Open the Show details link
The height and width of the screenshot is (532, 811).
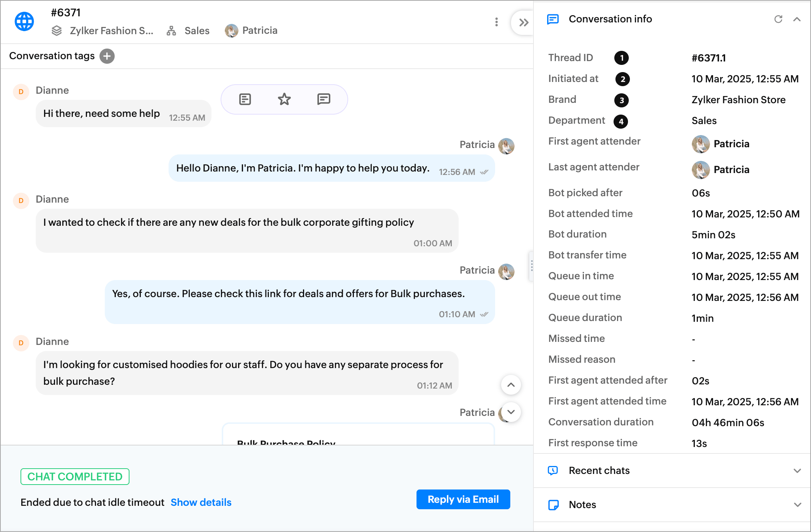201,502
